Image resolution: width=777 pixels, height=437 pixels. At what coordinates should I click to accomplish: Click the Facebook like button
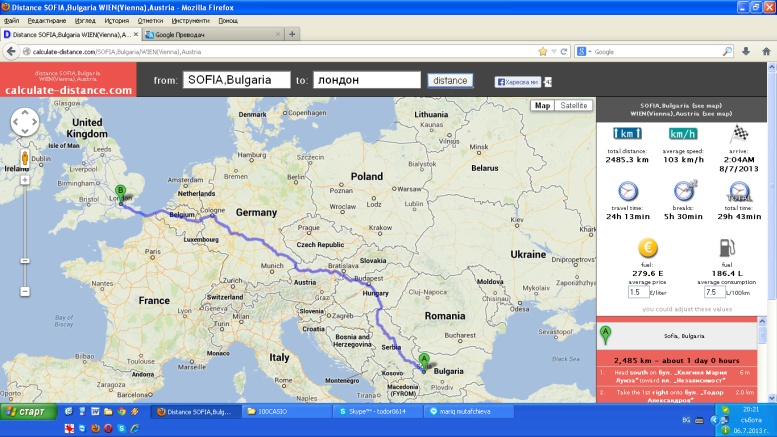click(x=518, y=81)
